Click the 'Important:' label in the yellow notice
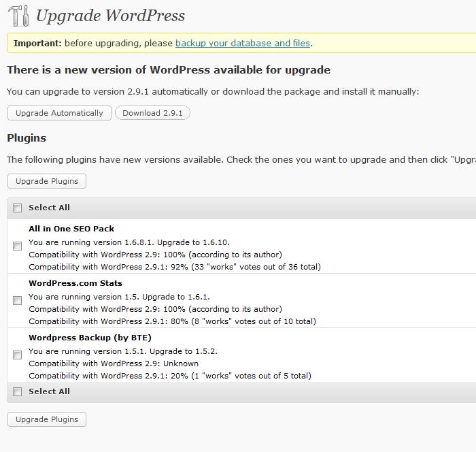 [x=37, y=43]
